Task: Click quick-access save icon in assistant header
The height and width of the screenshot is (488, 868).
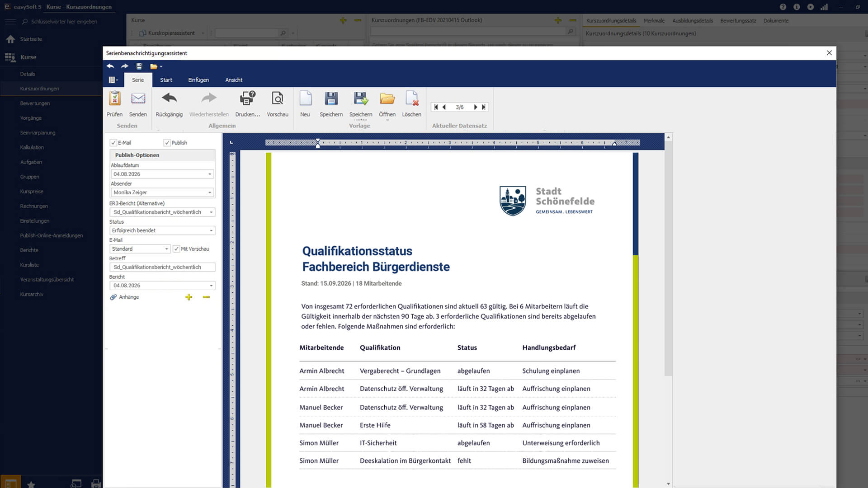Action: pyautogui.click(x=139, y=66)
